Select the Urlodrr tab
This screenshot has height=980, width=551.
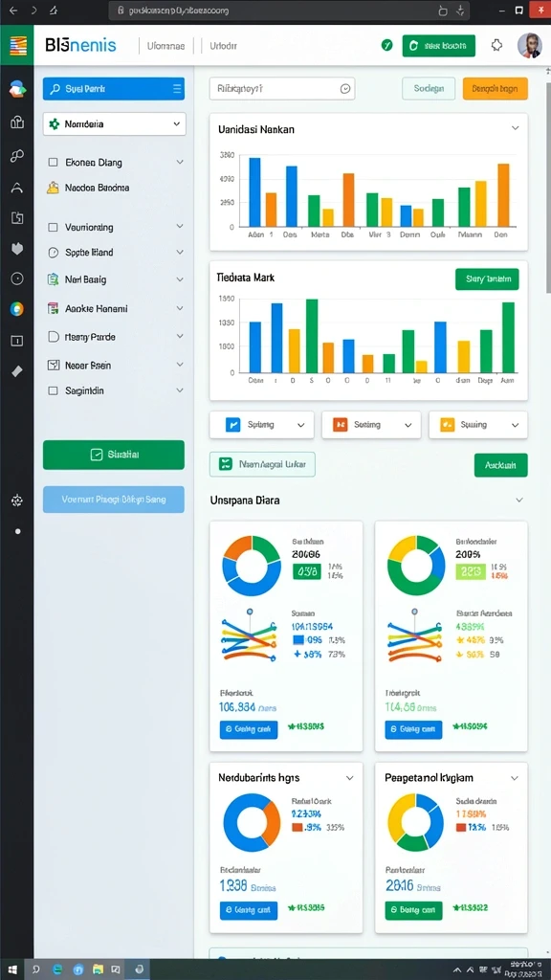point(223,46)
